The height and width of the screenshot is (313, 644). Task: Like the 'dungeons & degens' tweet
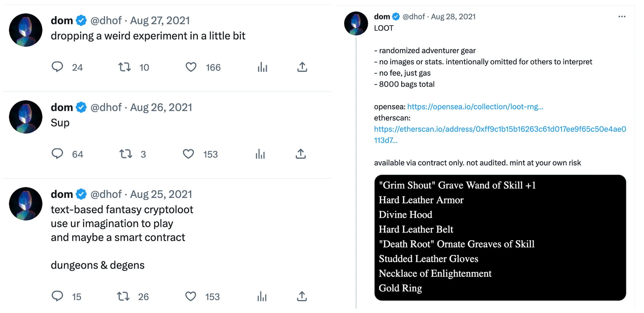pos(191,296)
